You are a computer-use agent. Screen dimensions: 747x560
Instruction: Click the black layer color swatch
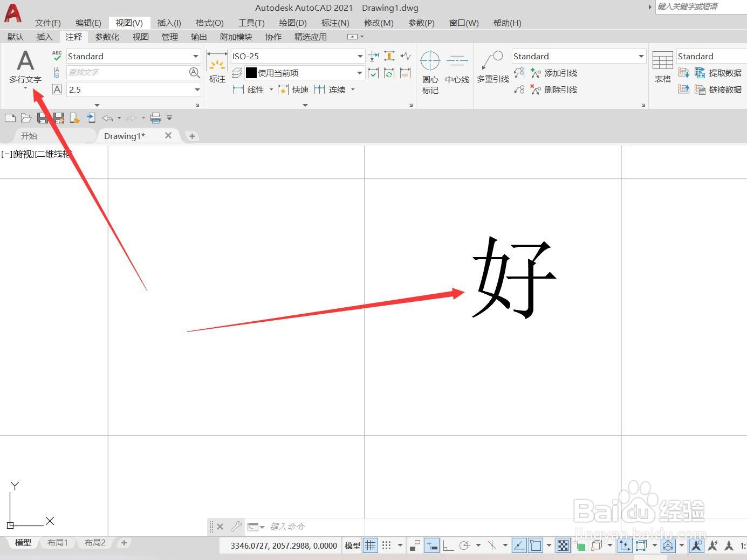tap(251, 73)
